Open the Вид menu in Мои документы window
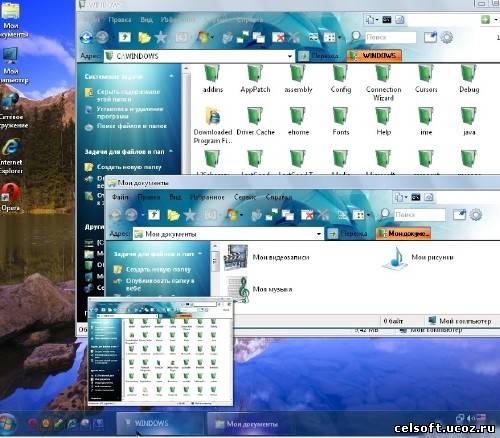 pyautogui.click(x=175, y=197)
